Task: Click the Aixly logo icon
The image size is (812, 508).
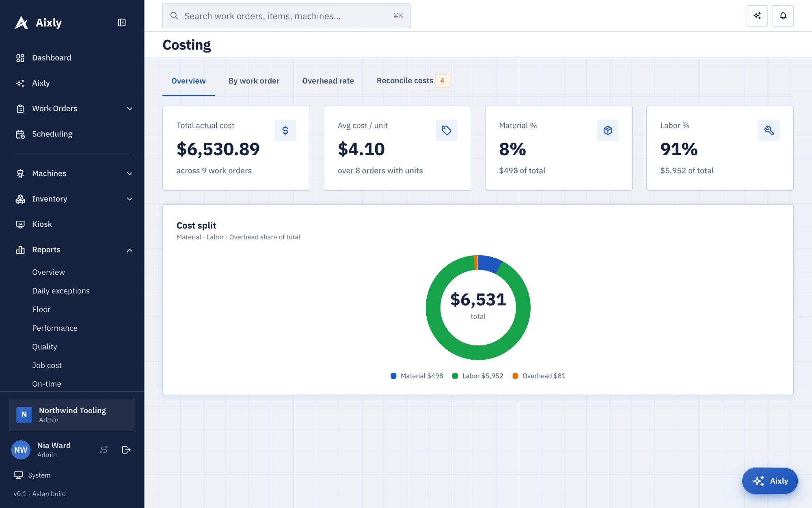Action: (21, 23)
